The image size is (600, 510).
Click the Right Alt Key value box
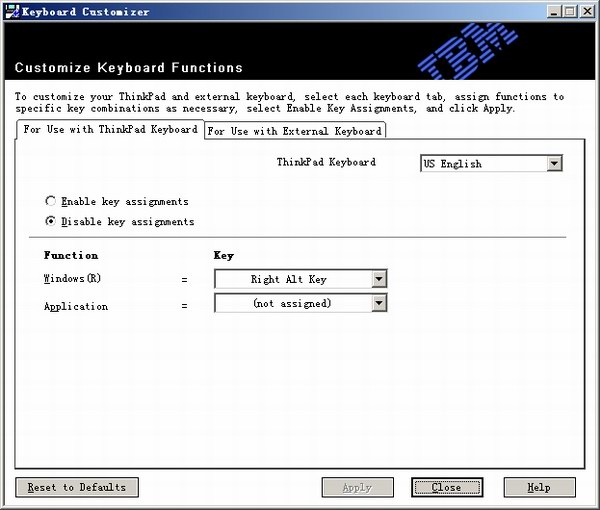(x=292, y=279)
